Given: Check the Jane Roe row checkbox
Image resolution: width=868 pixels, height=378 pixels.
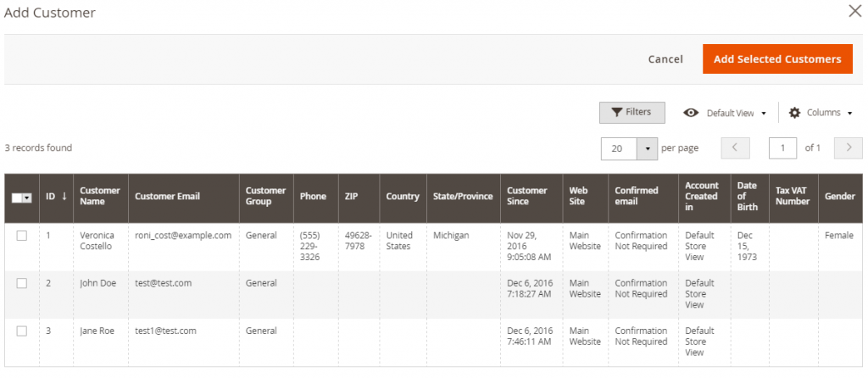Looking at the screenshot, I should (x=21, y=331).
